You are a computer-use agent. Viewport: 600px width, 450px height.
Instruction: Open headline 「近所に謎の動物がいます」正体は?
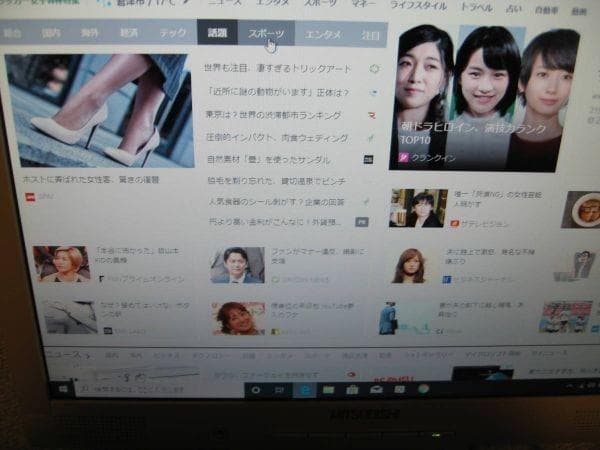278,92
